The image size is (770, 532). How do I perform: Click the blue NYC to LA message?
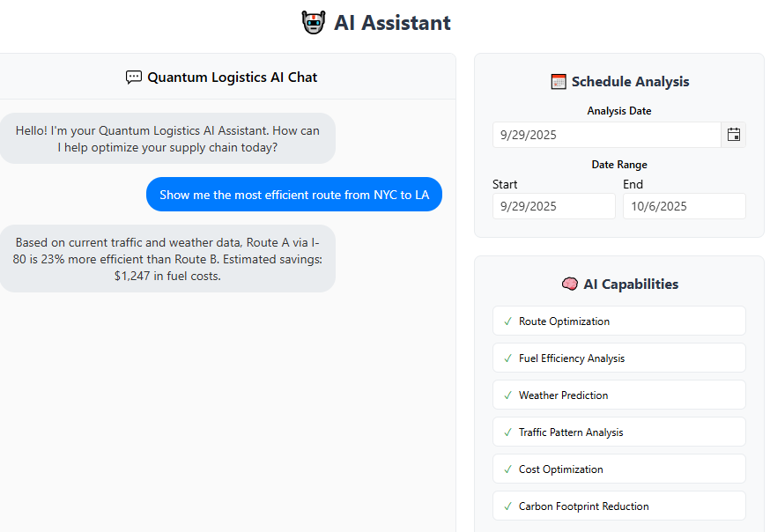point(294,195)
